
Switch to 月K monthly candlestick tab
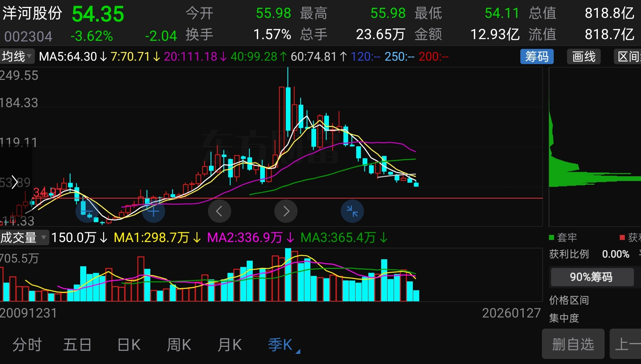click(x=230, y=345)
